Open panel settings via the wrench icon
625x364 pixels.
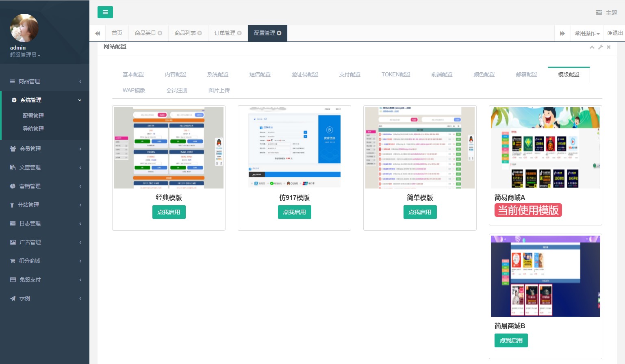click(601, 47)
